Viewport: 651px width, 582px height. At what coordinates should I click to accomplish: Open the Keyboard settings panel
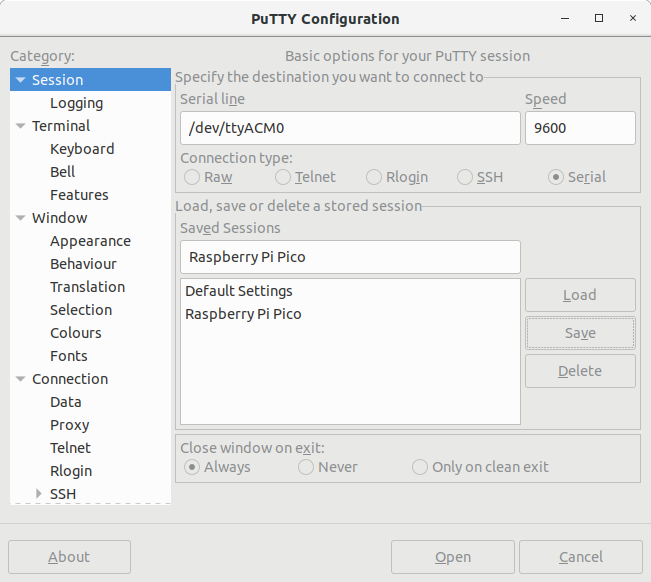82,149
